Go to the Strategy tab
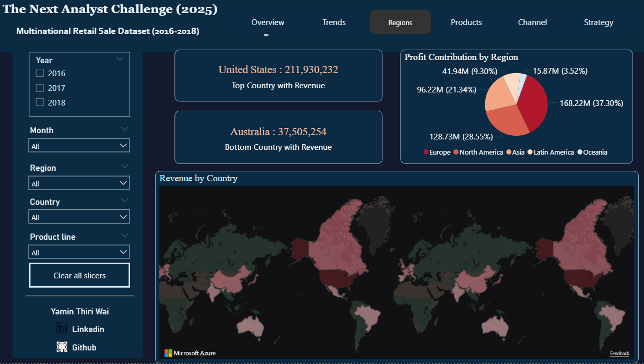The height and width of the screenshot is (364, 644). coord(599,22)
